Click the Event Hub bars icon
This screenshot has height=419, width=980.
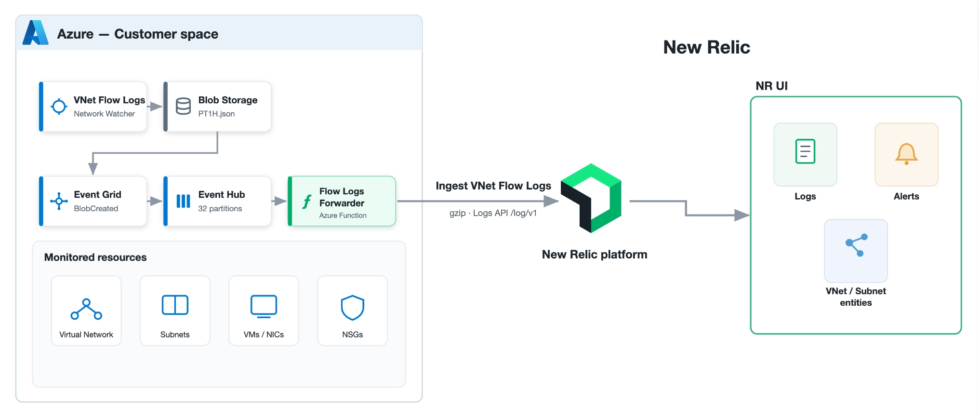183,201
